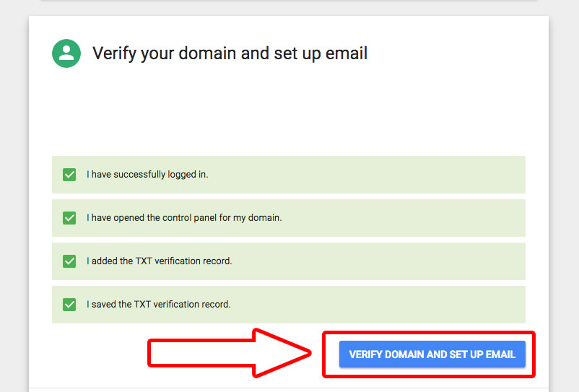Click the "I have successfully logged in." label text

[147, 175]
